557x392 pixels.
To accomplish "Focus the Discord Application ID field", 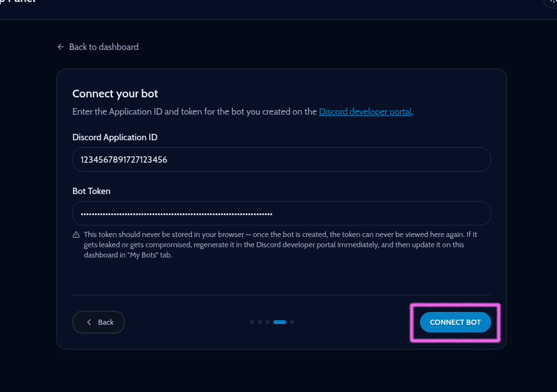I will point(281,159).
